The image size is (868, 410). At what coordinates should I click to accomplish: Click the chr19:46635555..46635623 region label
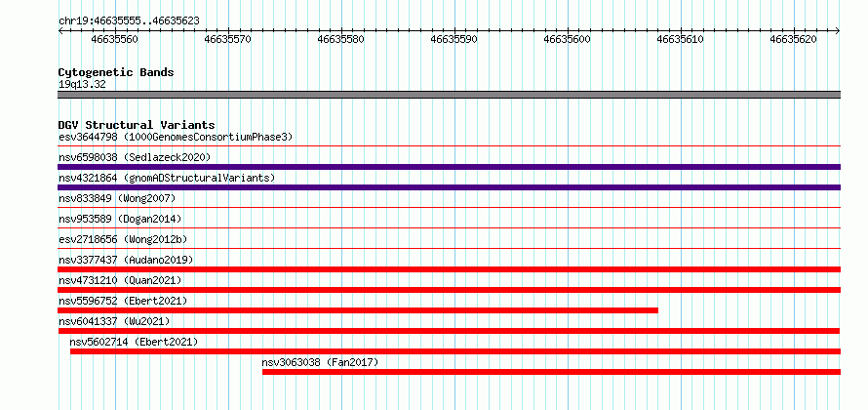(x=129, y=21)
